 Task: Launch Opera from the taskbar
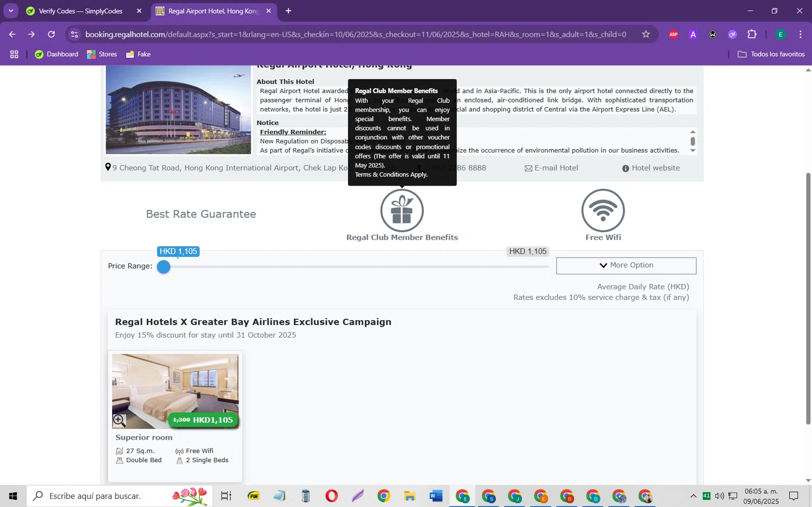[x=331, y=496]
